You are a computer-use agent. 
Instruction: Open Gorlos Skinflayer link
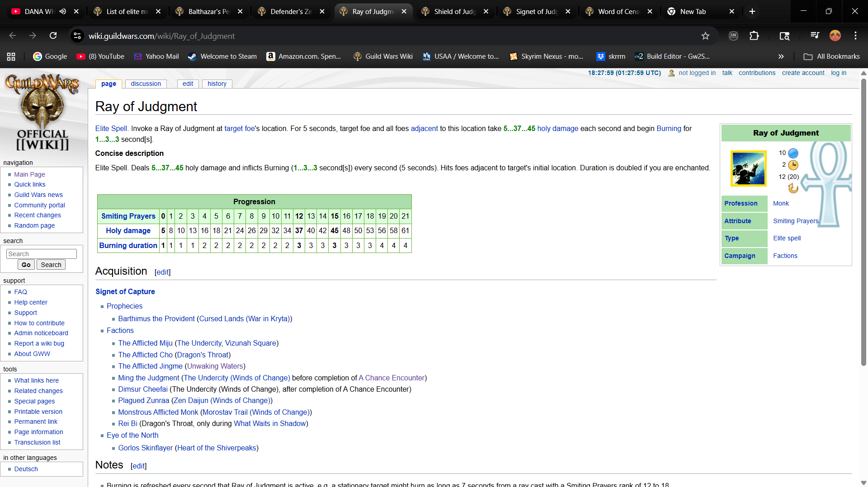pos(145,448)
